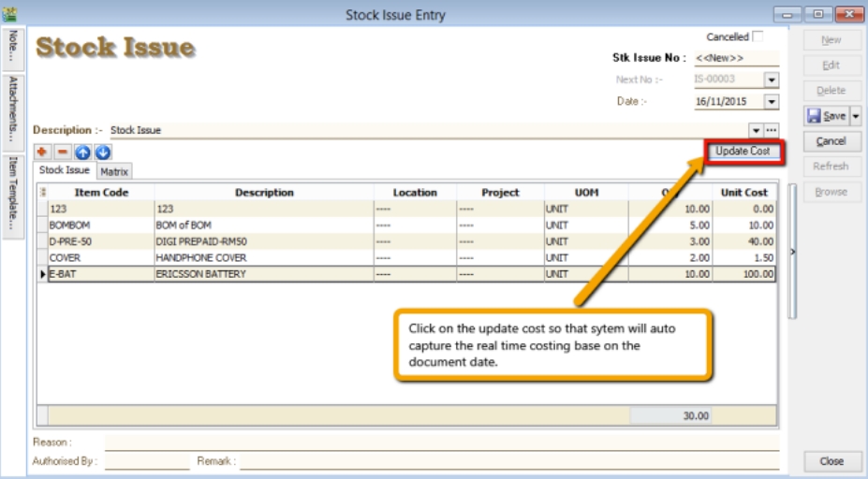Select the E-BAT item row cell
This screenshot has width=868, height=479.
(x=100, y=274)
